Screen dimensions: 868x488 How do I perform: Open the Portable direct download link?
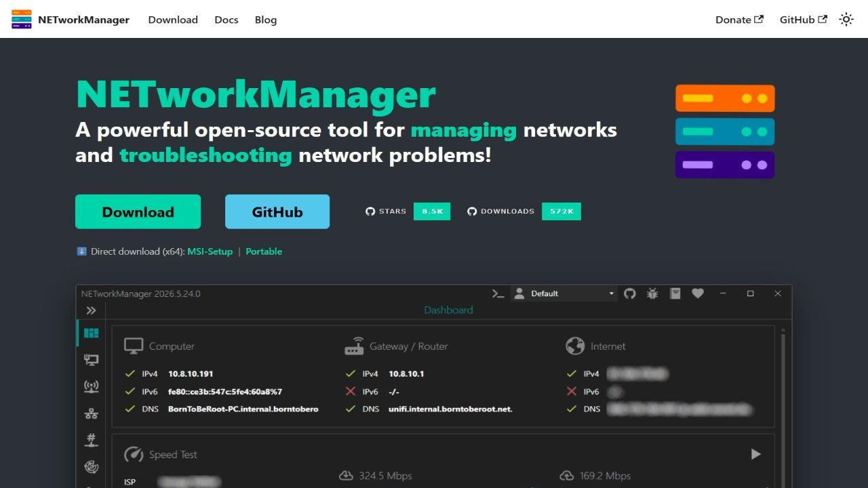pos(264,251)
